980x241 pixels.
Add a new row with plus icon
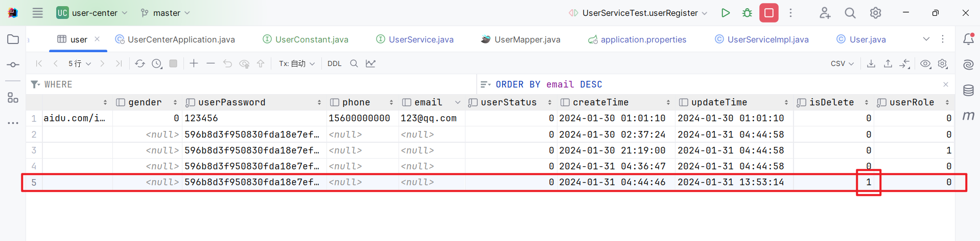[194, 63]
